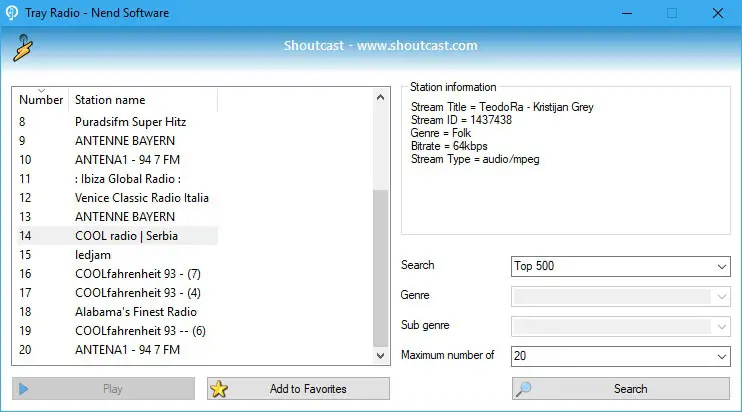Add station to Favorites
The image size is (742, 412).
[298, 389]
